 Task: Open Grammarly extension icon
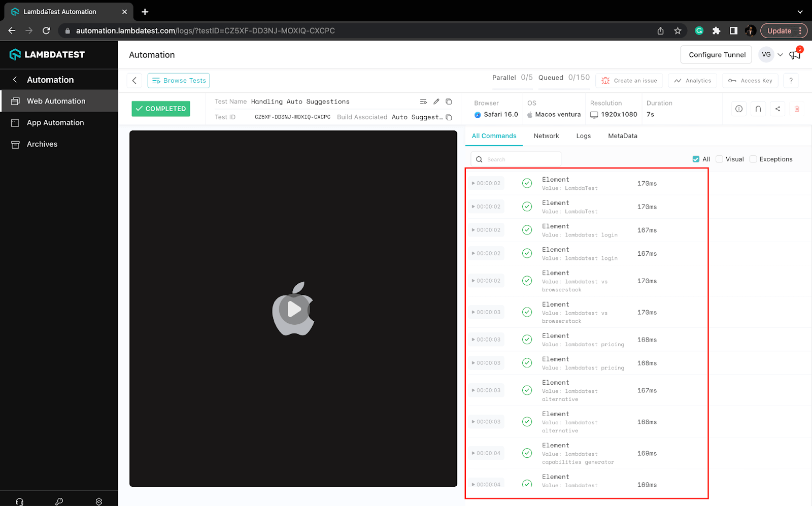click(699, 30)
